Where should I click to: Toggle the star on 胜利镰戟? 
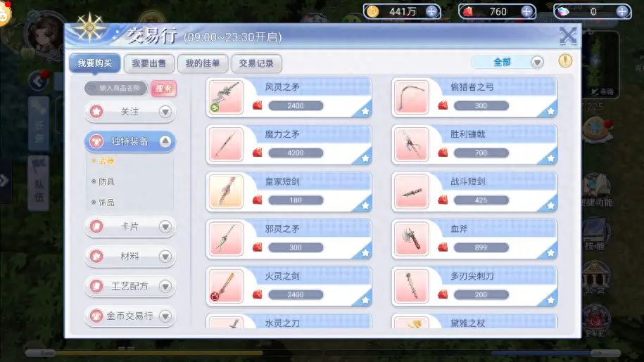[551, 158]
